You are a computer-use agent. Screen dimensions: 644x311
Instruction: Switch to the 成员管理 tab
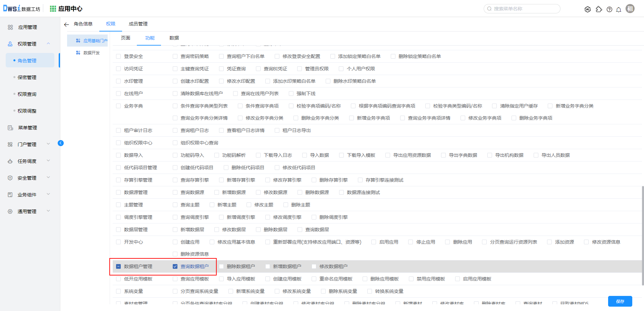[138, 24]
